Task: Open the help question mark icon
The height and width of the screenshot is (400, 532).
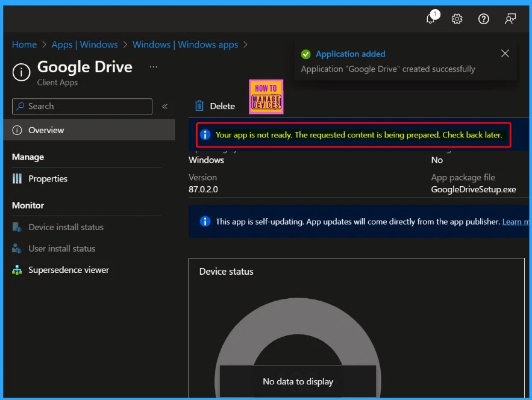Action: [483, 19]
